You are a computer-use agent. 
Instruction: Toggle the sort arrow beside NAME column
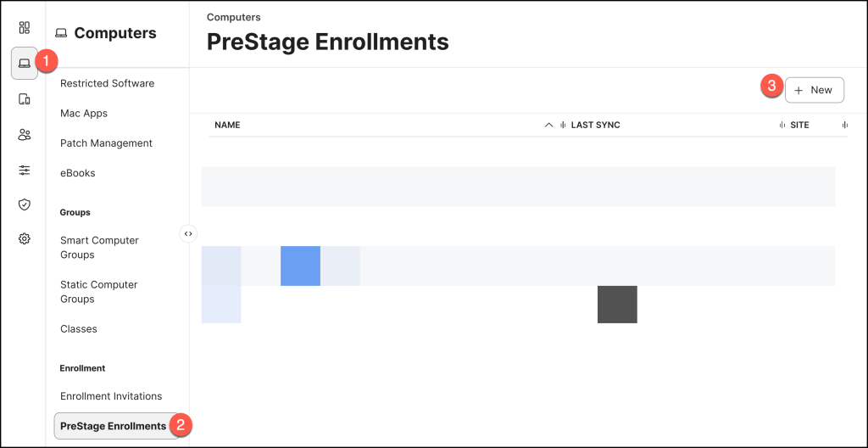click(x=548, y=126)
